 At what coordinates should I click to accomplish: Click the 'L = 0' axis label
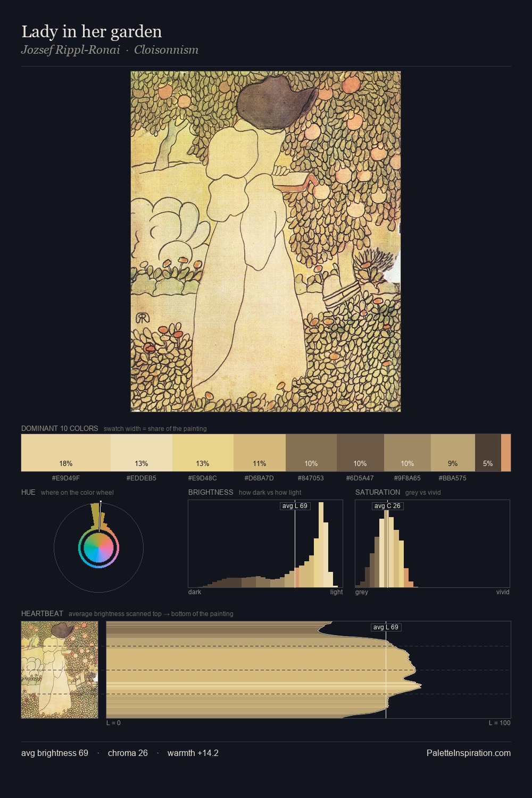tap(113, 723)
